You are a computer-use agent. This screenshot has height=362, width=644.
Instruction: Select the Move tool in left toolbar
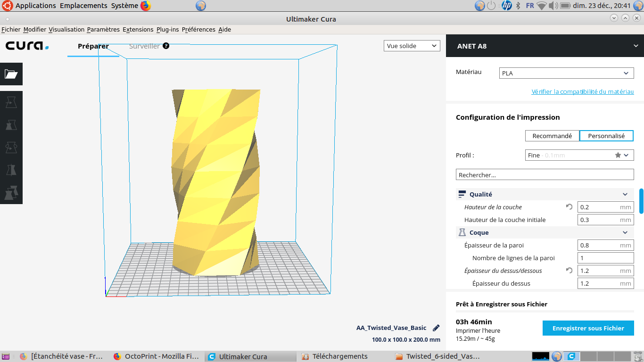tap(11, 102)
